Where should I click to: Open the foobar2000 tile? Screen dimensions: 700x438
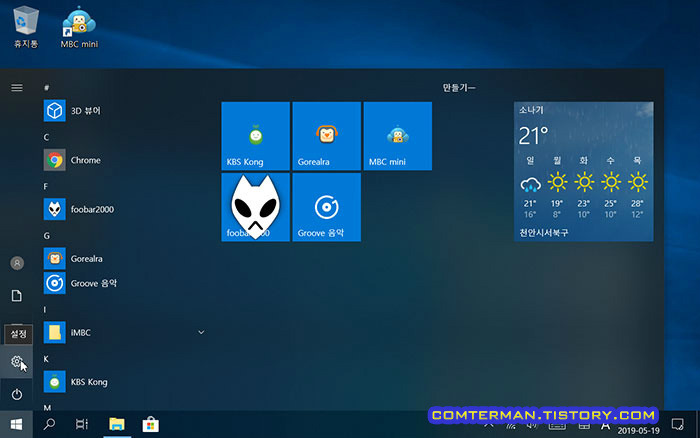tap(255, 207)
